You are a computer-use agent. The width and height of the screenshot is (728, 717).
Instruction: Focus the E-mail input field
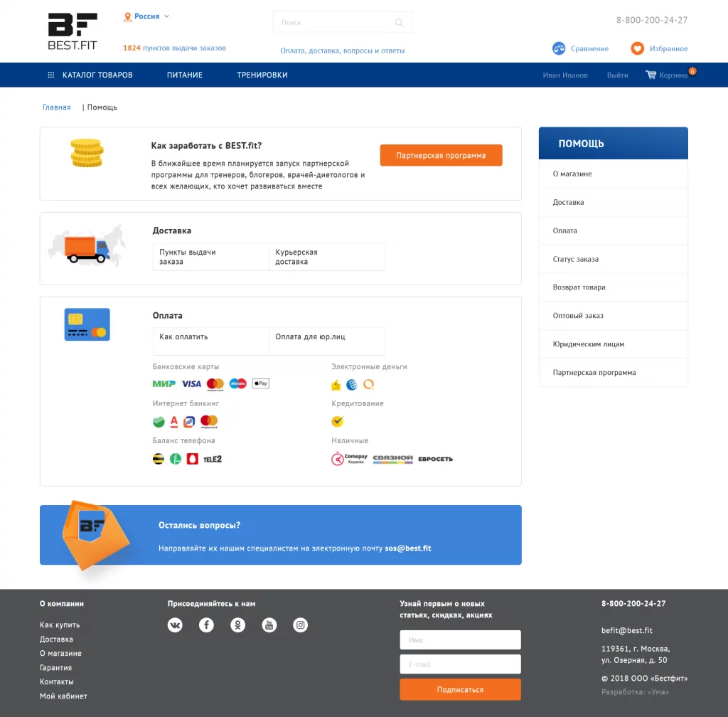460,664
